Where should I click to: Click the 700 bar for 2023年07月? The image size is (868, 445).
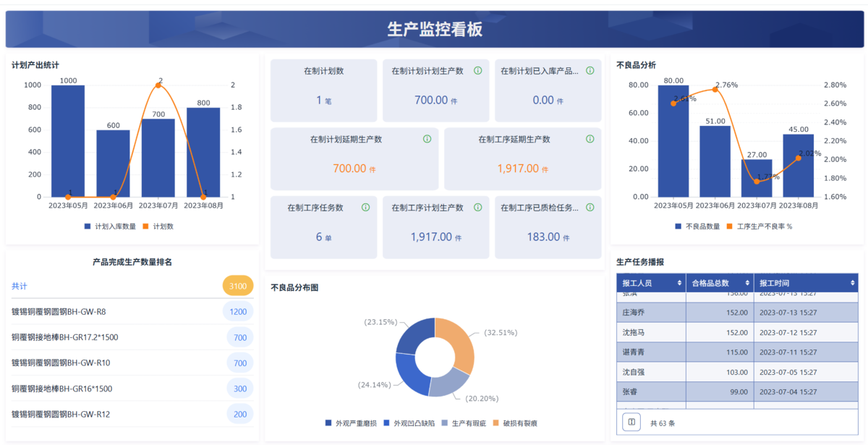158,158
